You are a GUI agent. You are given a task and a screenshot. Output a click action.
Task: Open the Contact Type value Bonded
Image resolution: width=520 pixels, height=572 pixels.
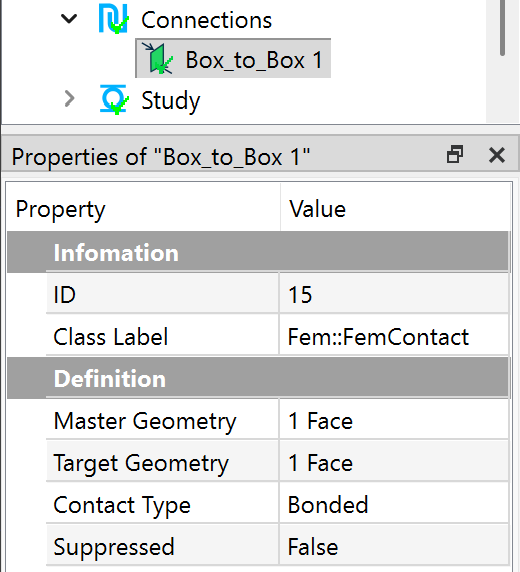coord(394,505)
